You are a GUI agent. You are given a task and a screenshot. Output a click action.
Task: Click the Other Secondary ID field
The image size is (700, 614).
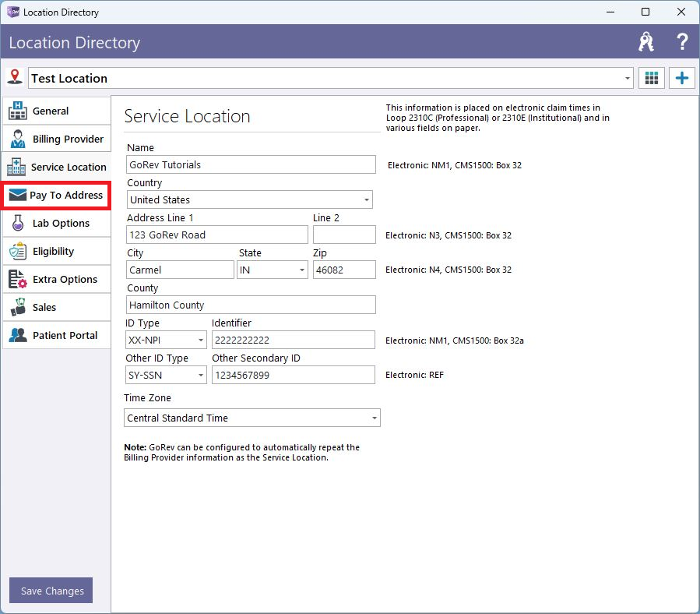coord(294,375)
